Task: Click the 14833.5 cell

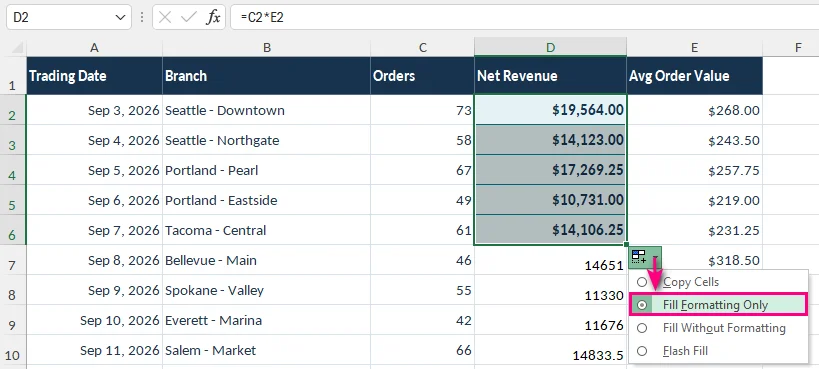Action: tap(551, 350)
